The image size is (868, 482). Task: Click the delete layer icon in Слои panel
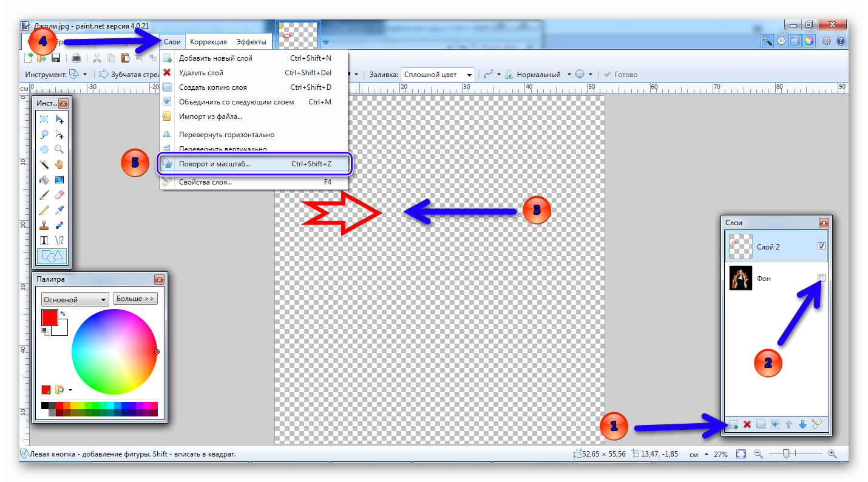pos(747,425)
